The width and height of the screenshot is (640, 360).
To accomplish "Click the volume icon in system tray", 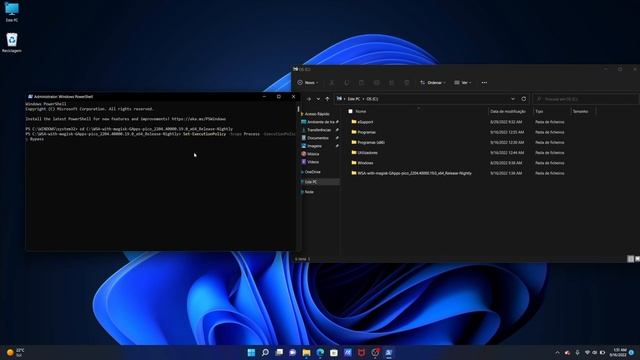I will tap(595, 352).
